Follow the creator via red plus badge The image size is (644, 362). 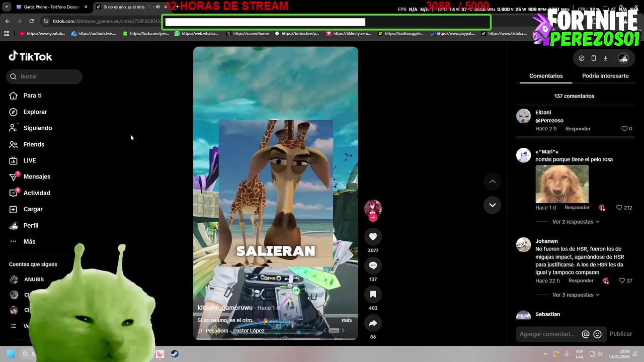click(373, 218)
